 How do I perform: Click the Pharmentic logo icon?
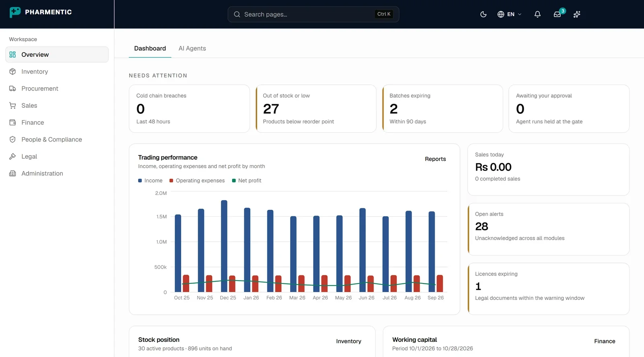pos(15,12)
